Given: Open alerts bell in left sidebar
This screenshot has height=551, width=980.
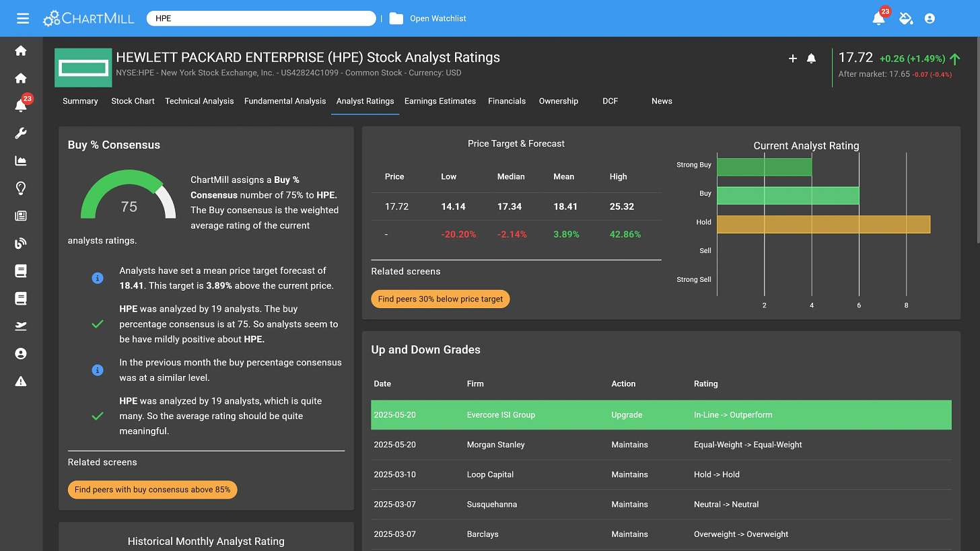Looking at the screenshot, I should tap(21, 106).
